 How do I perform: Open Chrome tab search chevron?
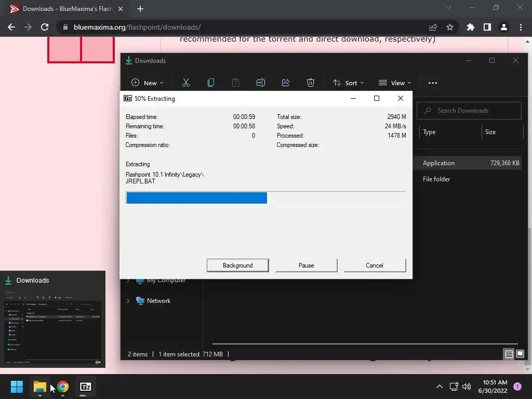pyautogui.click(x=448, y=7)
